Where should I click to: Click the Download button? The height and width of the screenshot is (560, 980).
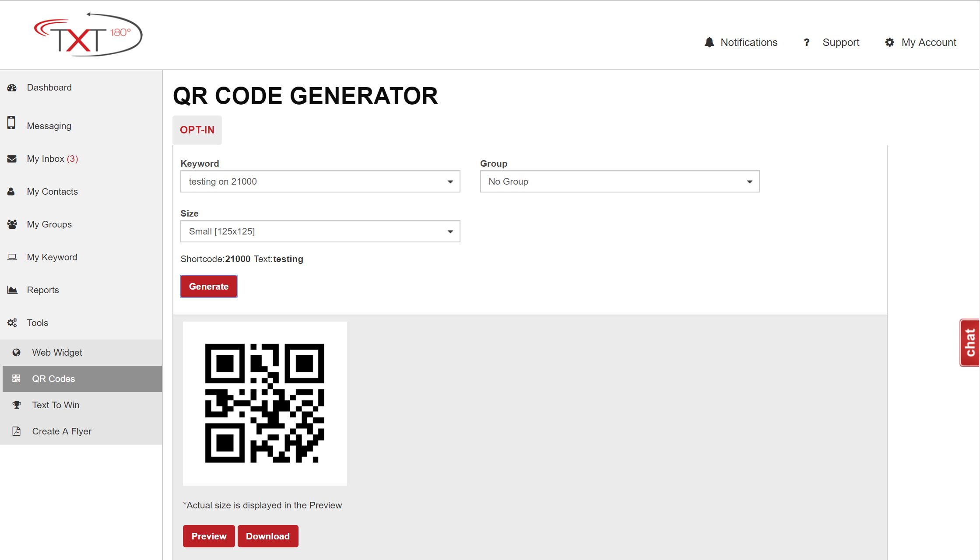pyautogui.click(x=267, y=536)
